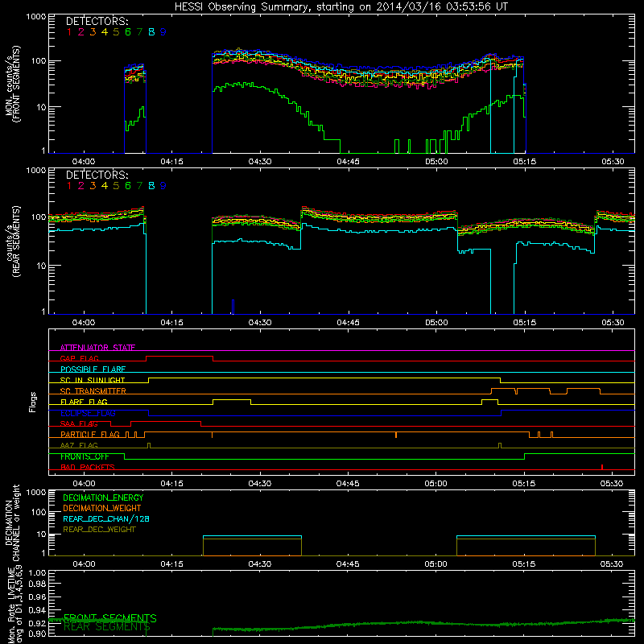Select blue detector 9 in rear segments legend
644x644 pixels.
click(163, 186)
